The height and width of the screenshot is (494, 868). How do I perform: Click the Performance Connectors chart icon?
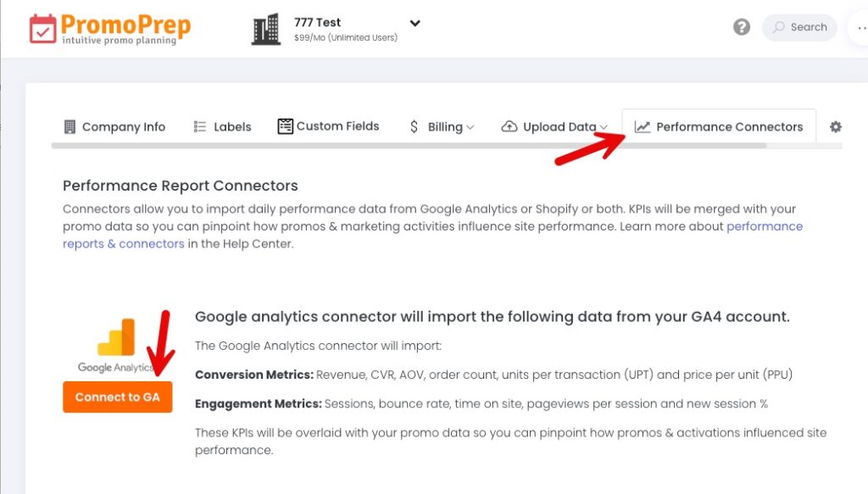pos(643,127)
